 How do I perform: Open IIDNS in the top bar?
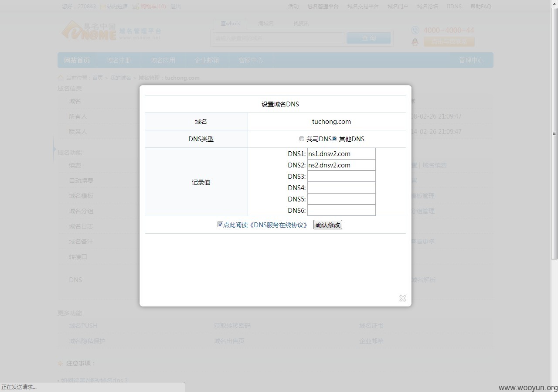[454, 7]
